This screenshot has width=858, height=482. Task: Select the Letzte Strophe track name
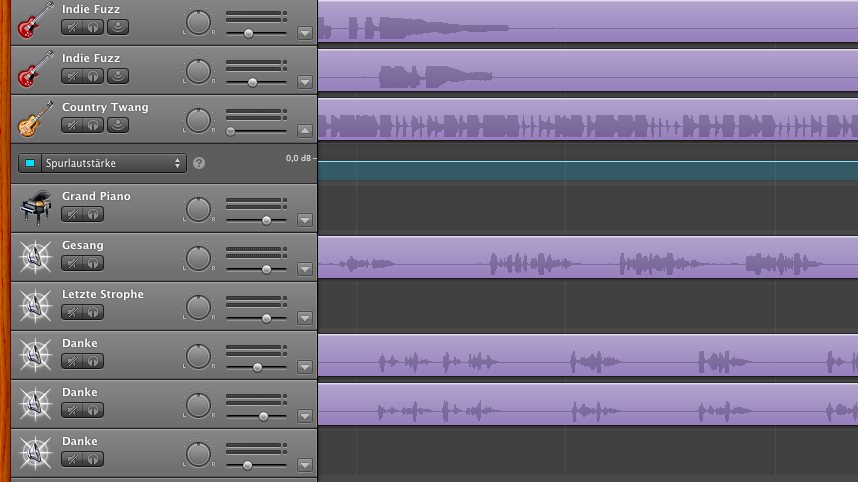point(103,294)
